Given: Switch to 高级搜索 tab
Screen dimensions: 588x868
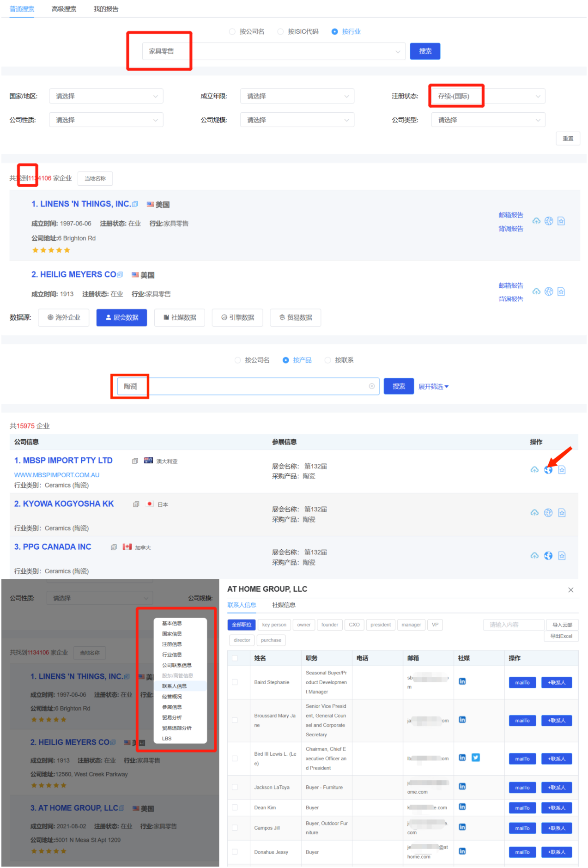Looking at the screenshot, I should (64, 9).
